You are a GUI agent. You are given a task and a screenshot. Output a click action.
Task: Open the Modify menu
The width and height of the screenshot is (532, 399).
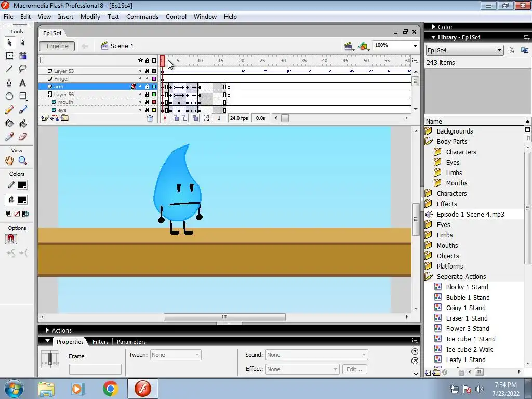pyautogui.click(x=90, y=17)
